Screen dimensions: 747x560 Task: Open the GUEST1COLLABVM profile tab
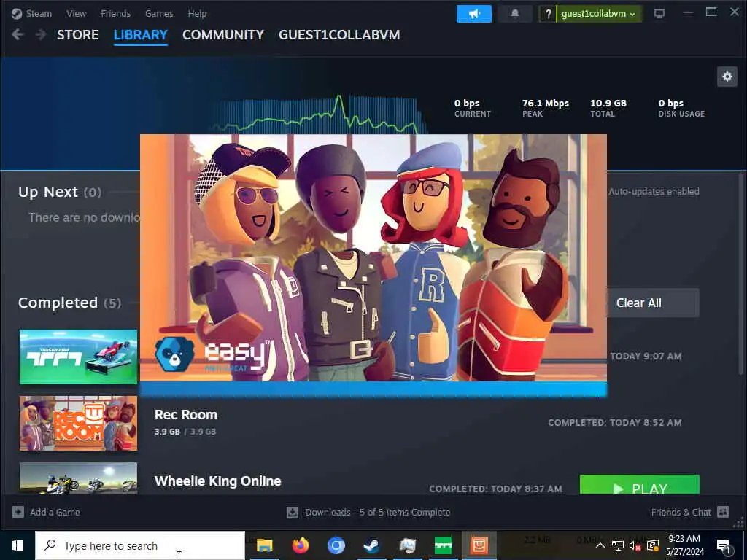click(x=339, y=35)
